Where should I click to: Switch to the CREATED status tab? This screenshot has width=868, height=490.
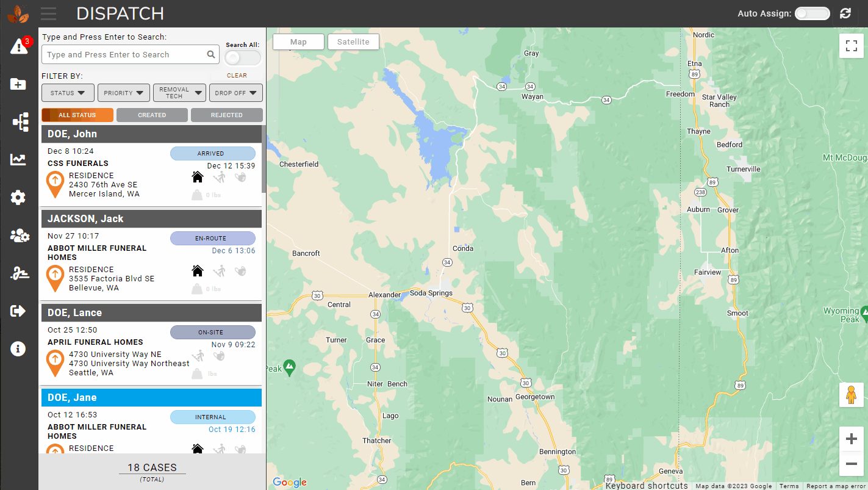click(x=152, y=115)
